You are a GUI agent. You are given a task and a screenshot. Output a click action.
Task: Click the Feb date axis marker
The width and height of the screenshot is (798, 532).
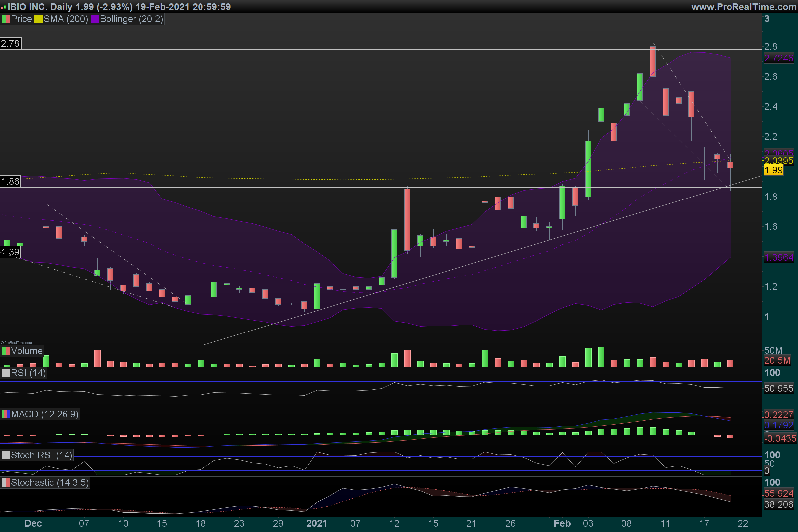(x=562, y=523)
